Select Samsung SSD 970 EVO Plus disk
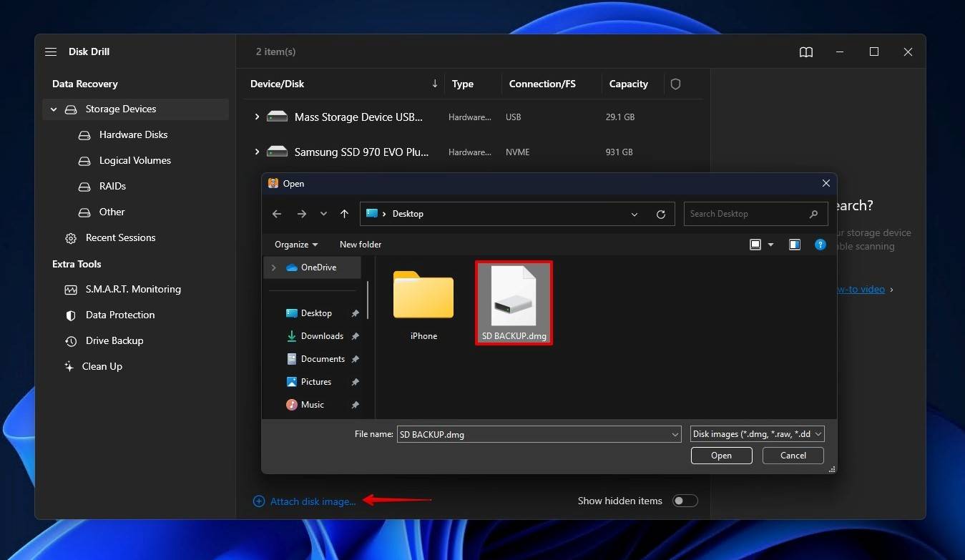Image resolution: width=965 pixels, height=560 pixels. coord(361,152)
